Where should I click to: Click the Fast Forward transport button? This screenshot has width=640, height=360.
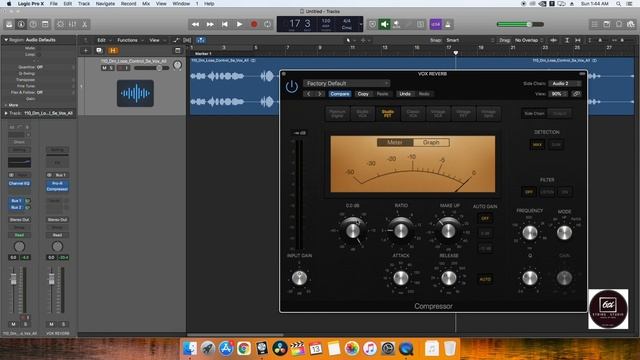210,24
